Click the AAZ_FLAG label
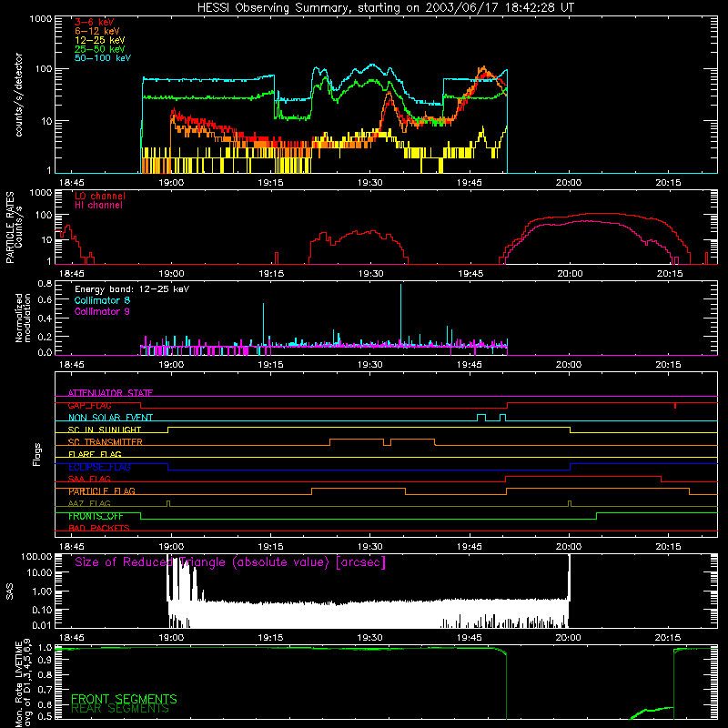 coord(89,504)
